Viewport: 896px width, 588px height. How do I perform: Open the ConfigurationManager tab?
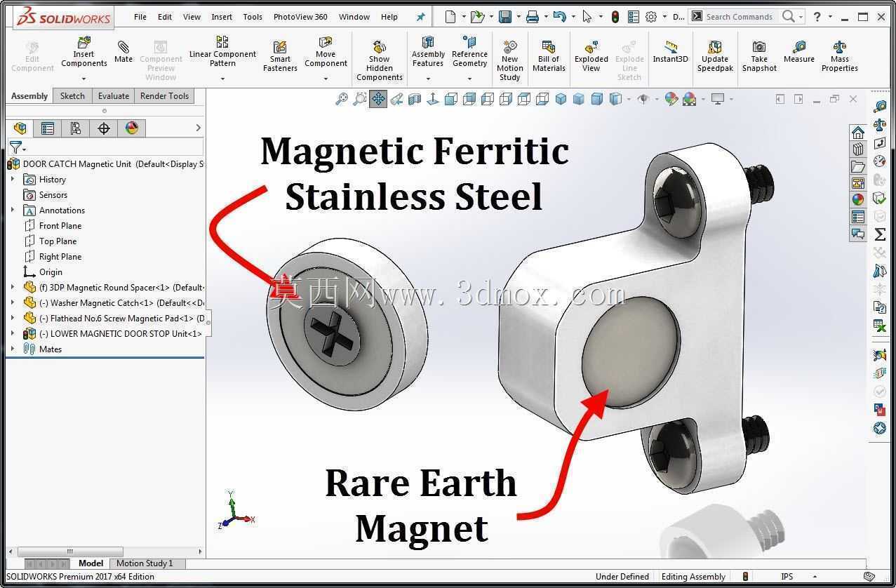pos(76,128)
